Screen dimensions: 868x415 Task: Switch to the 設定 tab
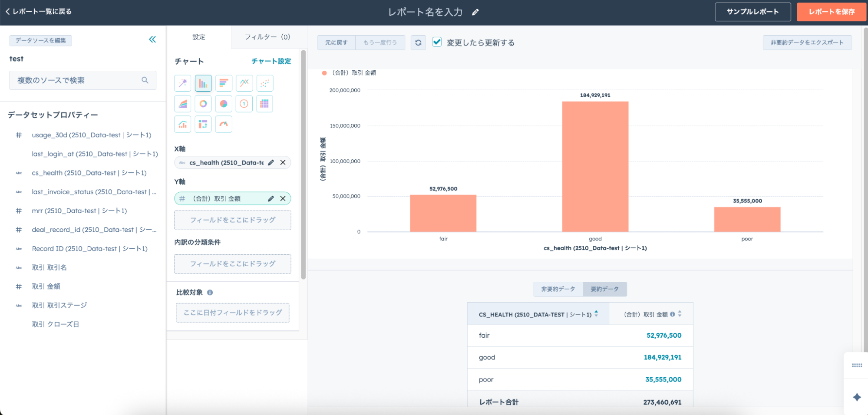tap(199, 37)
